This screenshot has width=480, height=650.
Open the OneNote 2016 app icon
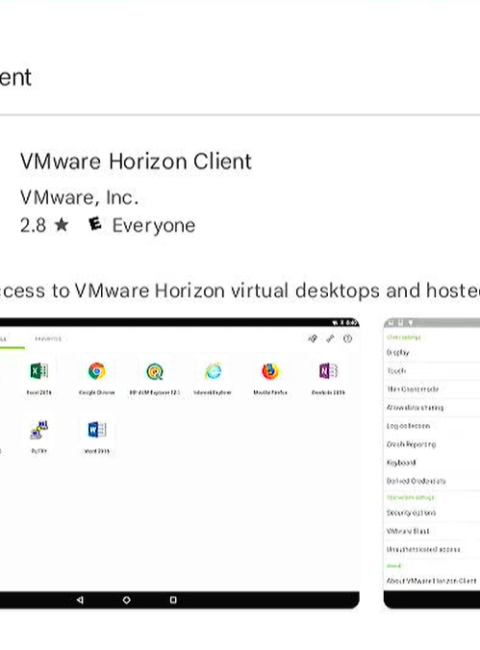click(328, 371)
